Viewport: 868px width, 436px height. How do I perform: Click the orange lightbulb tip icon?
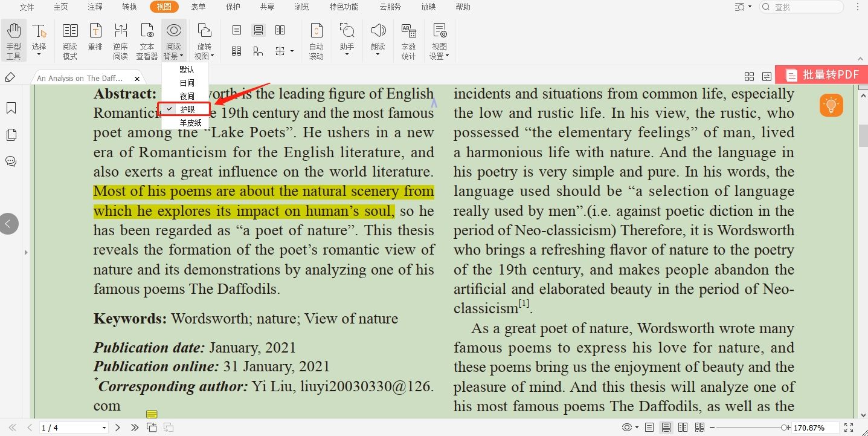[x=831, y=105]
